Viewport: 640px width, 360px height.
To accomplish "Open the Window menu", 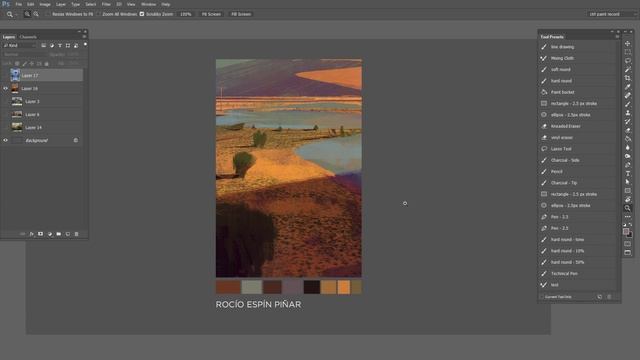I will coord(149,4).
